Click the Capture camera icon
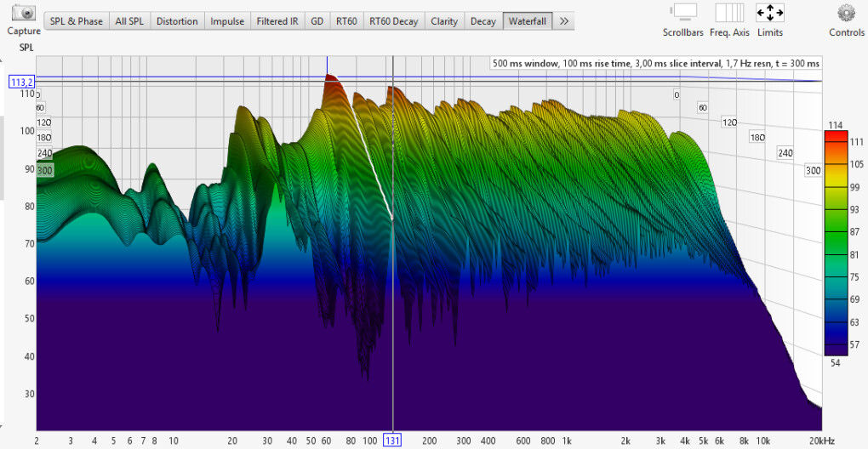This screenshot has height=449, width=868. pos(24,12)
